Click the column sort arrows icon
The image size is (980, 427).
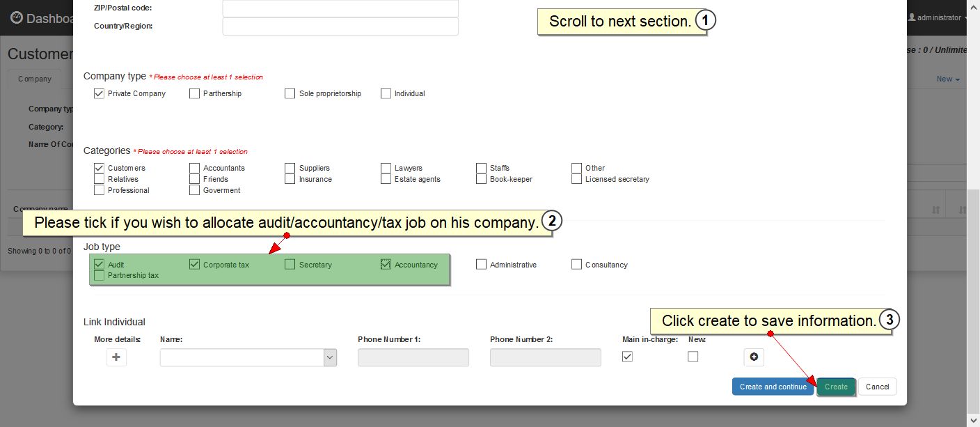click(935, 210)
